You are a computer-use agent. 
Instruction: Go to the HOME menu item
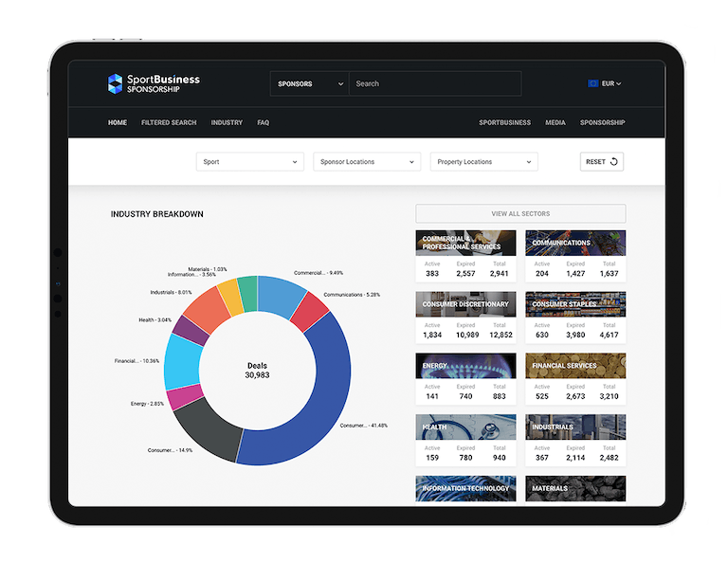(x=118, y=122)
